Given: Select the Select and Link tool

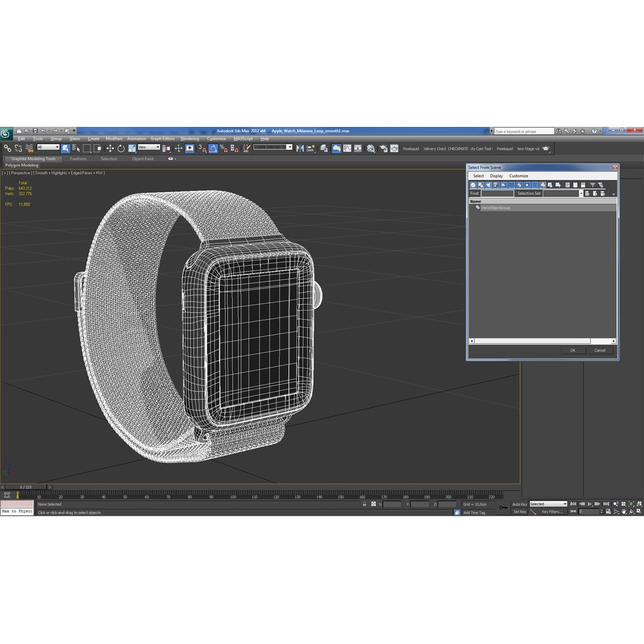Looking at the screenshot, I should 7,148.
